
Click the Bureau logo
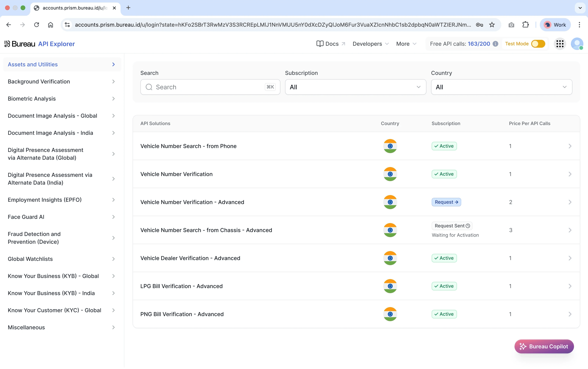[20, 44]
